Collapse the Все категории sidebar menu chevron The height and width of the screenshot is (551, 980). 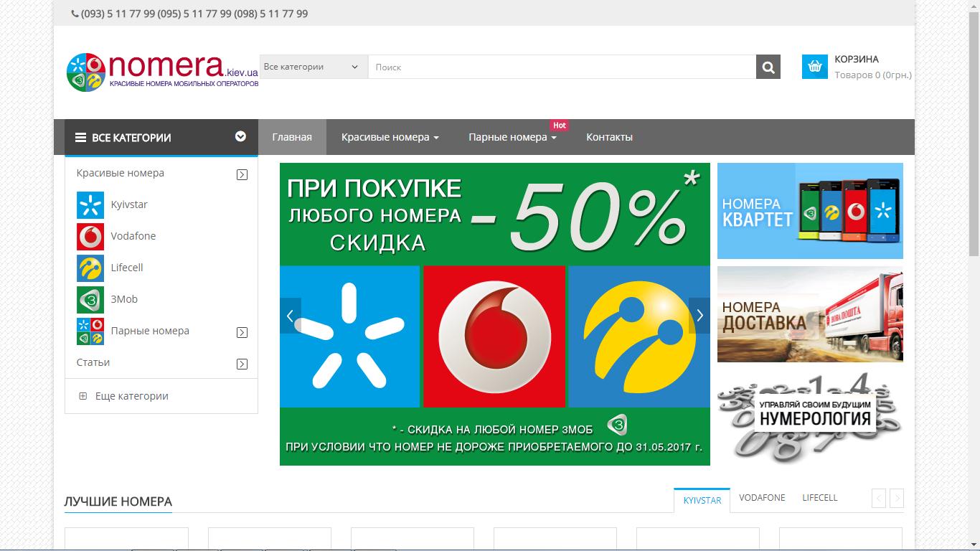[x=241, y=136]
